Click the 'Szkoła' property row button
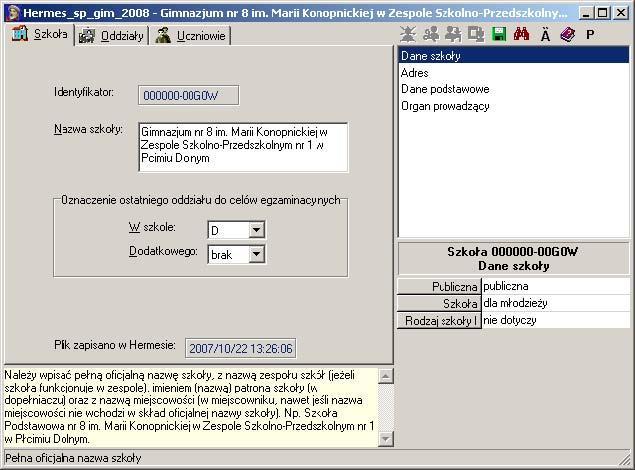The image size is (635, 470). click(439, 303)
